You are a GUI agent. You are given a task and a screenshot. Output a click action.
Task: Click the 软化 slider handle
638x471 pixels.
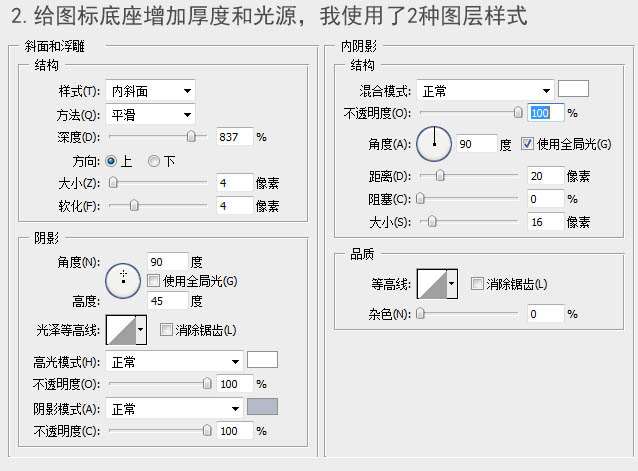(x=134, y=205)
